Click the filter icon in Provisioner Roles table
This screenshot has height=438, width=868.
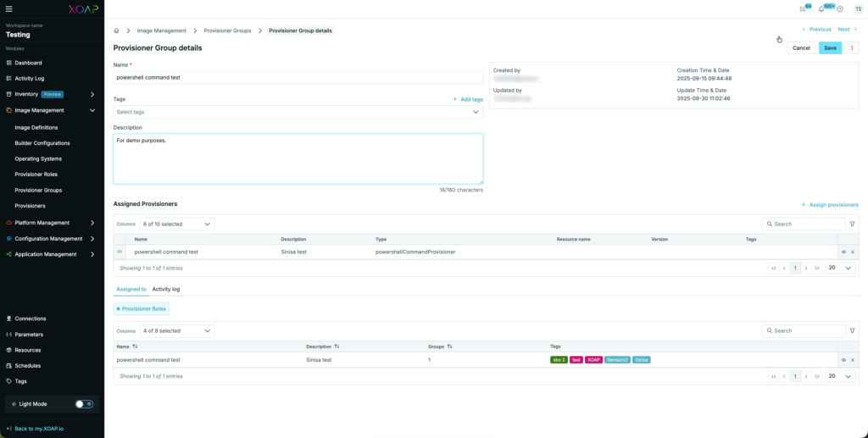click(852, 330)
